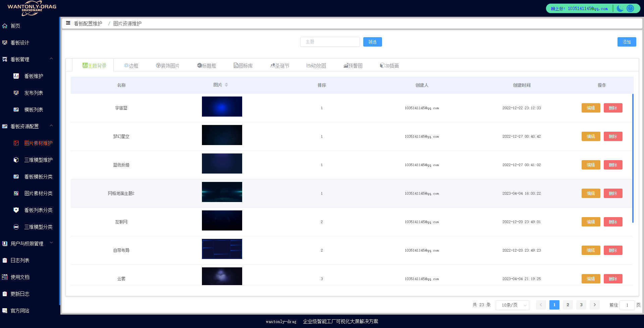
Task: Expand the 用户与权限管理 chevron
Action: [51, 243]
